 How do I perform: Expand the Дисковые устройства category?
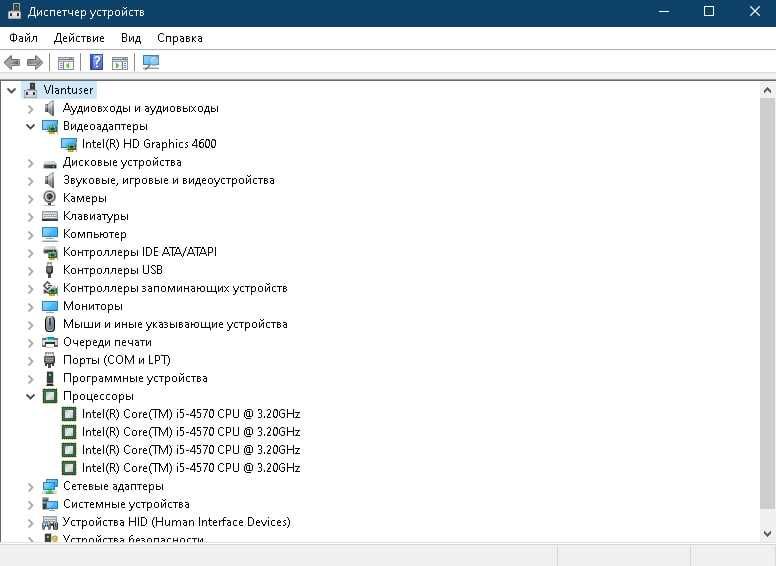click(x=30, y=162)
